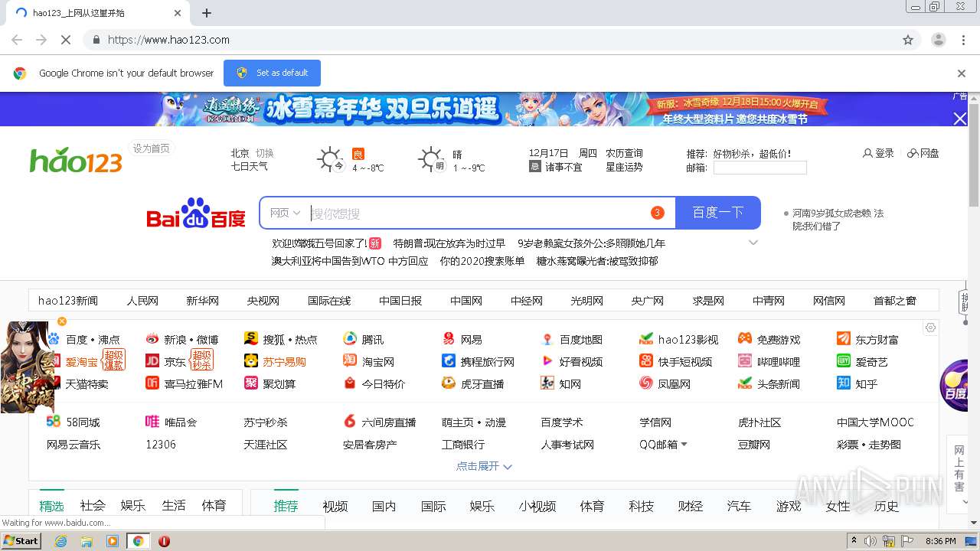
Task: Open the Taobao site icon
Action: 350,361
